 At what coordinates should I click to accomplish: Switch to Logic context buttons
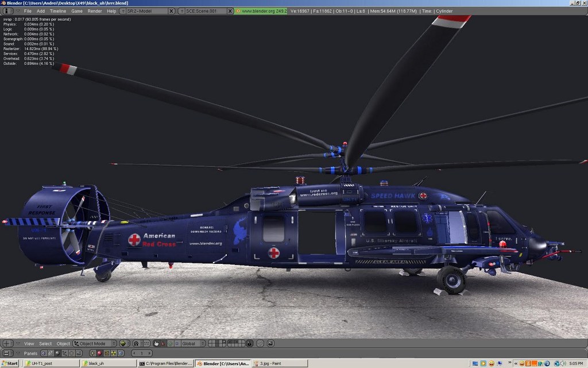[44, 354]
